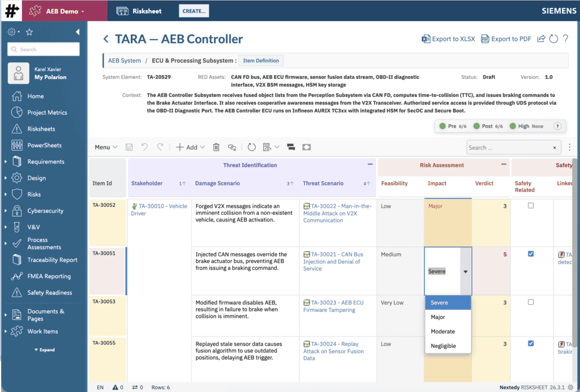Click the share icon beside Export to PDF
Screen dimensions: 580x392
point(541,39)
